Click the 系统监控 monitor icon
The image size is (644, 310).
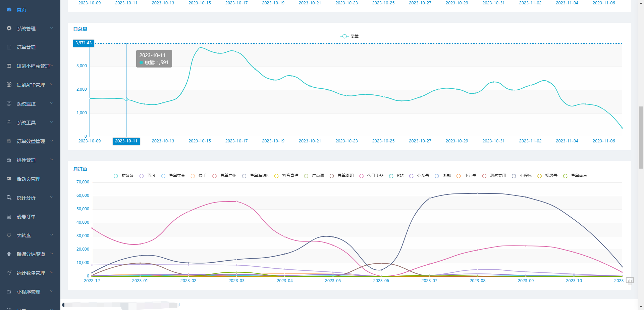tap(9, 104)
